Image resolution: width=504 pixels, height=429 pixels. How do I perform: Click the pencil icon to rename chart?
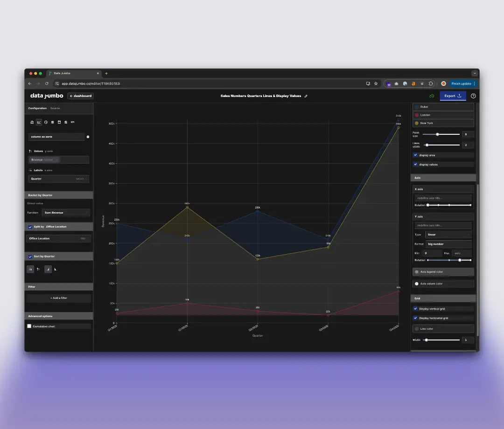306,96
